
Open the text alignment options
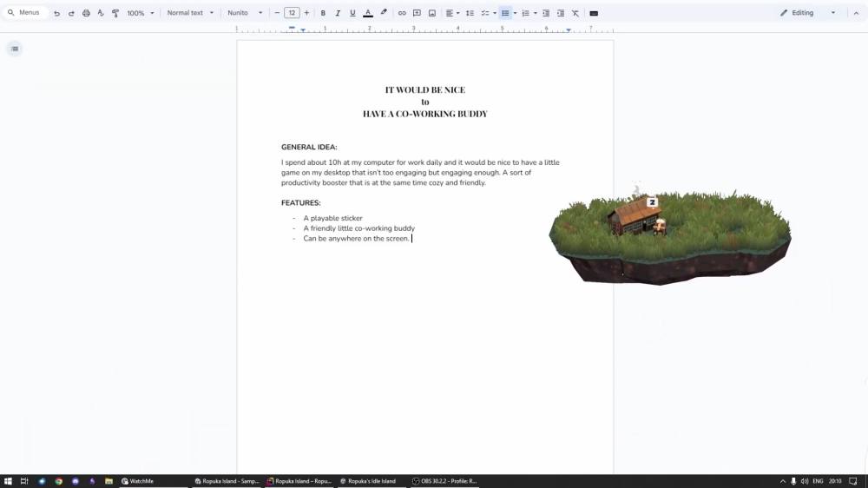(x=452, y=13)
